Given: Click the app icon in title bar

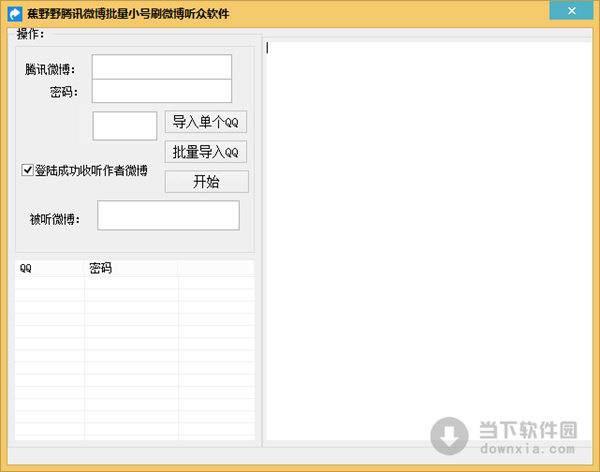Looking at the screenshot, I should click(15, 14).
